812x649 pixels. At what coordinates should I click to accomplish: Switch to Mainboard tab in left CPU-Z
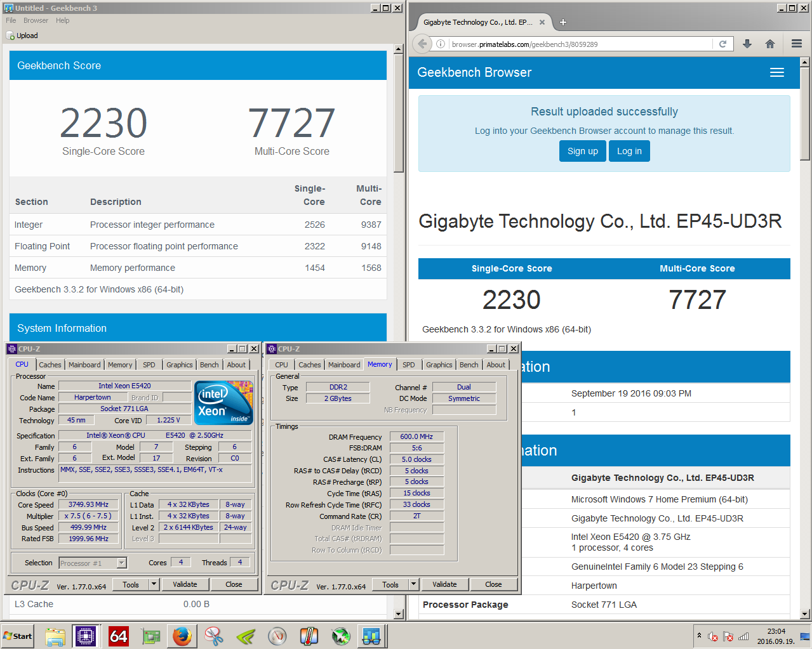84,365
